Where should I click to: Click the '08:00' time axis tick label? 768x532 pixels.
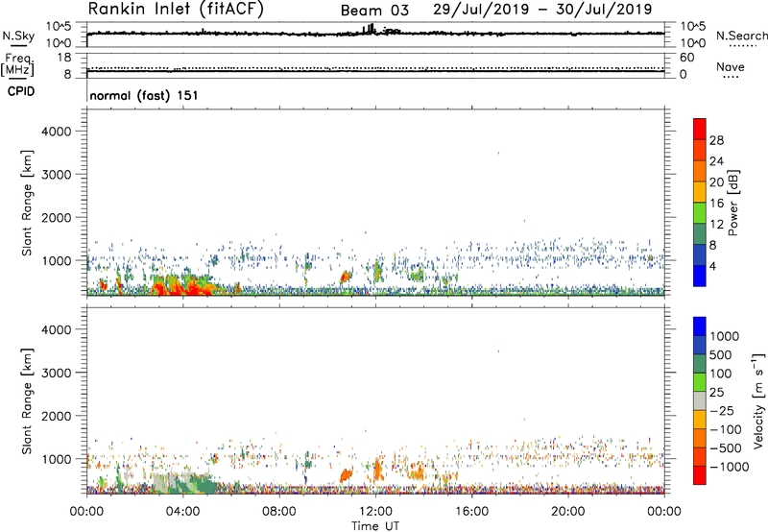point(279,512)
